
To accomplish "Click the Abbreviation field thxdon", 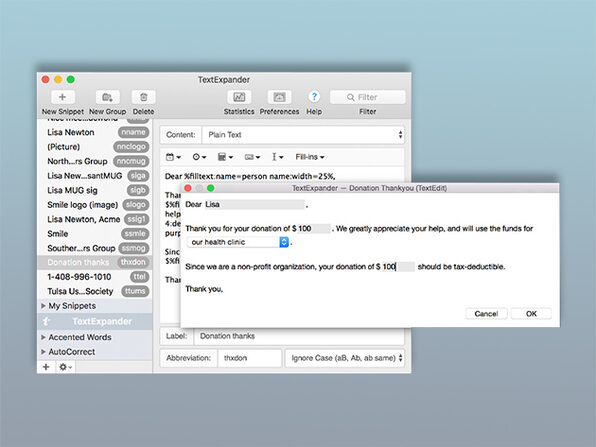I will coord(249,358).
